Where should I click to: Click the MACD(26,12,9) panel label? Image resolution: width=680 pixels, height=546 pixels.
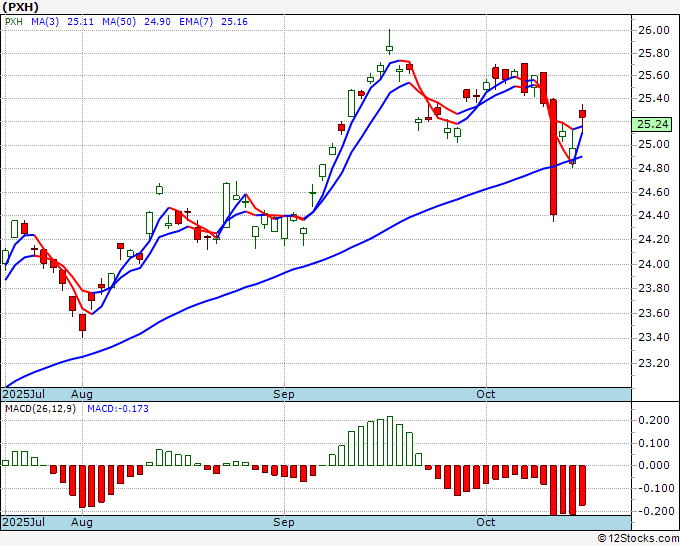click(x=40, y=409)
